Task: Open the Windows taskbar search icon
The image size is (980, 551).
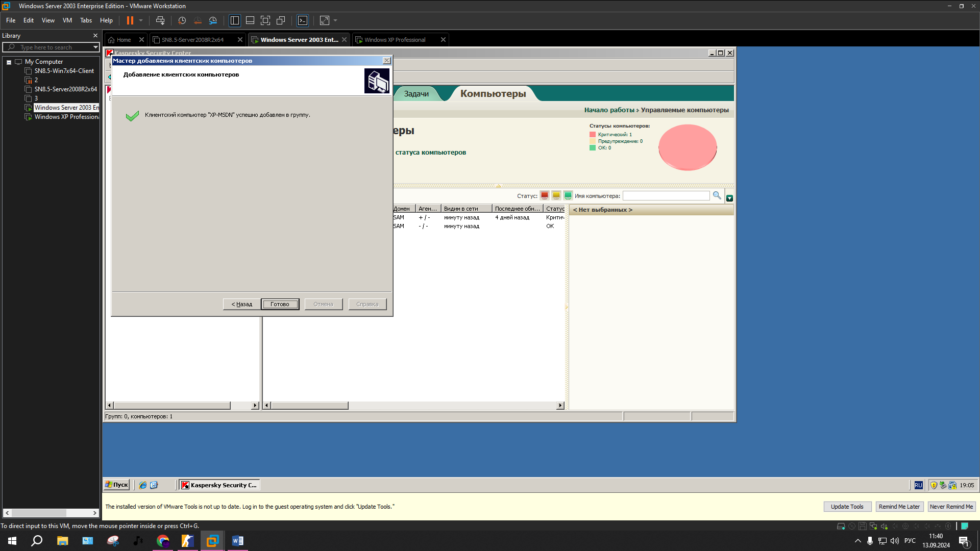Action: coord(37,541)
